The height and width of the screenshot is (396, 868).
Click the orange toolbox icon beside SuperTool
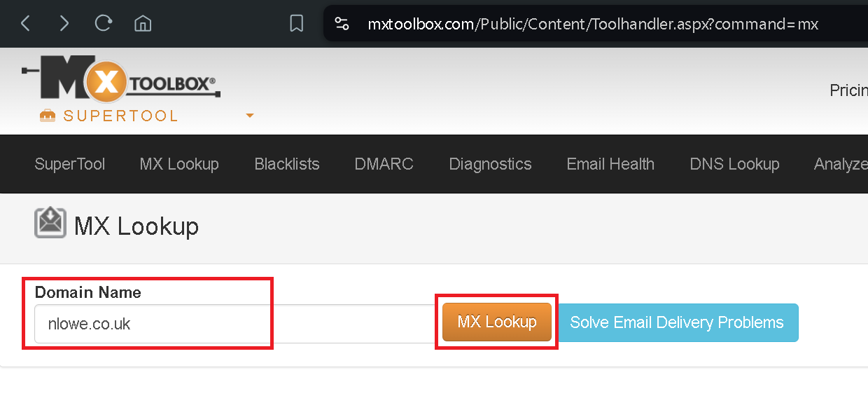(47, 116)
